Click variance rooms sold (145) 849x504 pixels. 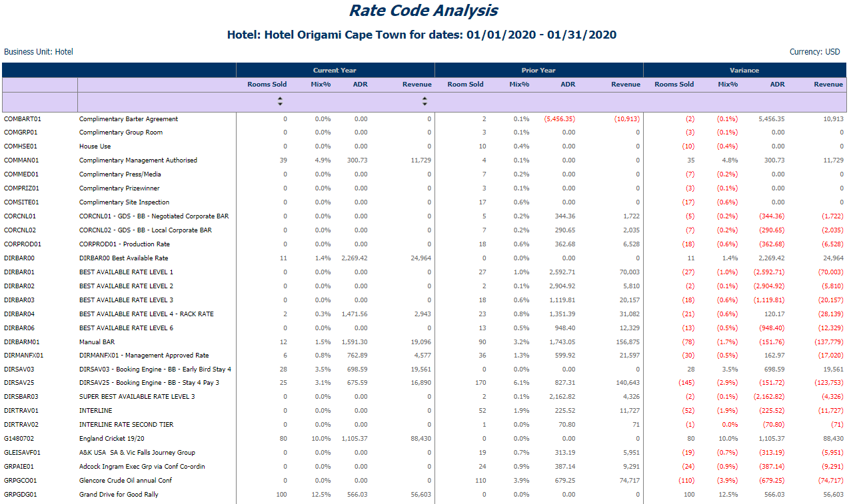tap(686, 383)
